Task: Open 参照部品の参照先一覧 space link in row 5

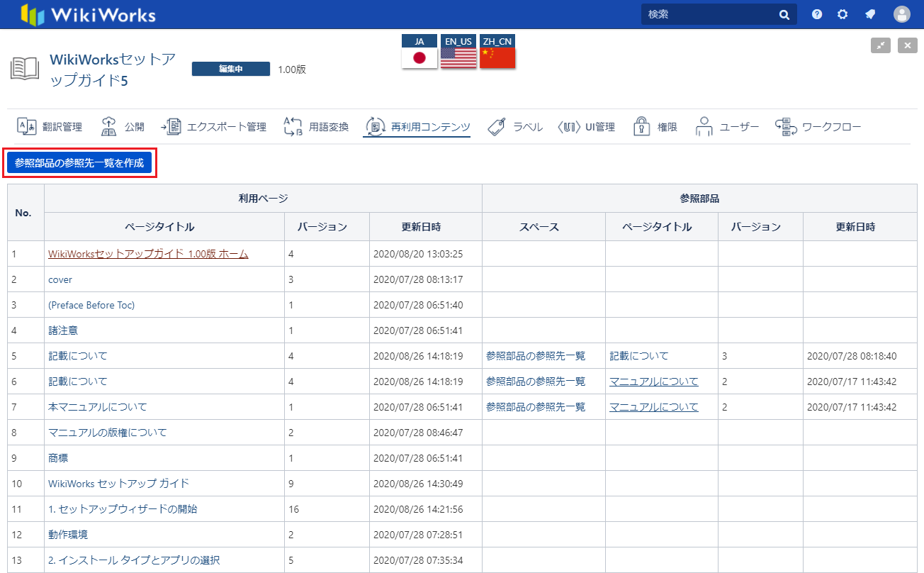Action: pos(536,356)
